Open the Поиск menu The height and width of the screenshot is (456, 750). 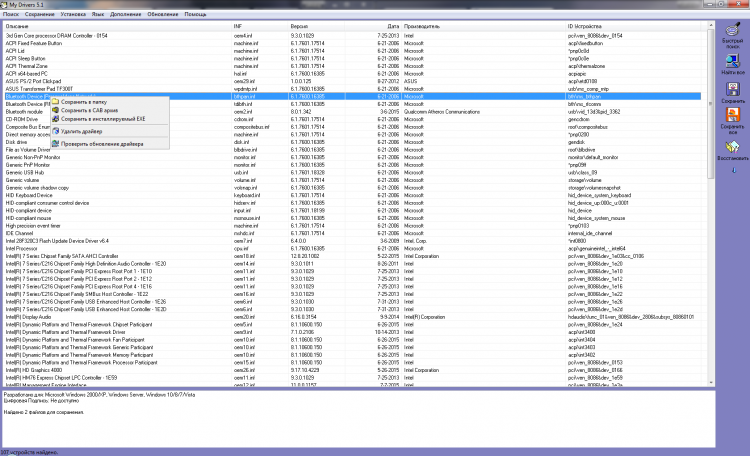point(11,14)
